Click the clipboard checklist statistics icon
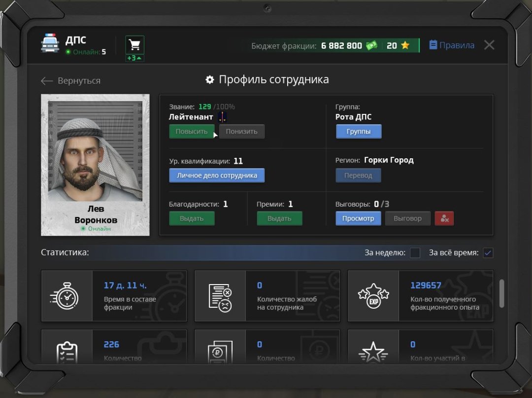532x398 pixels. [x=67, y=353]
